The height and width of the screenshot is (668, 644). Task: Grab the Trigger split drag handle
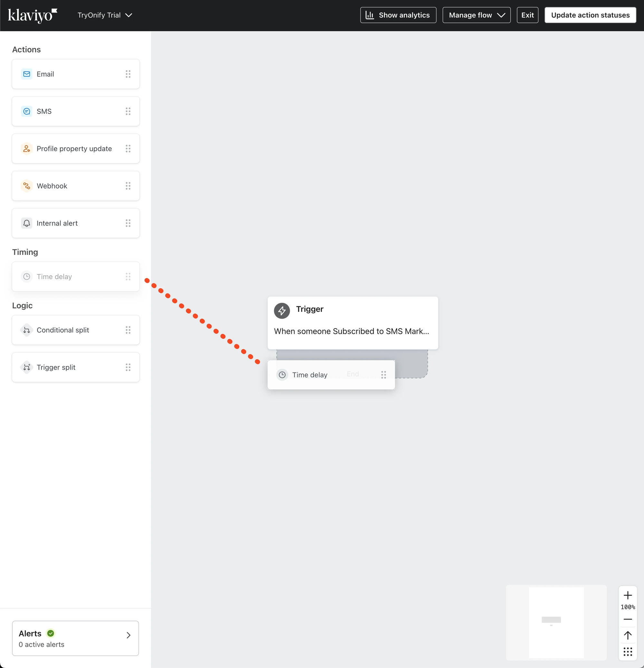click(128, 367)
